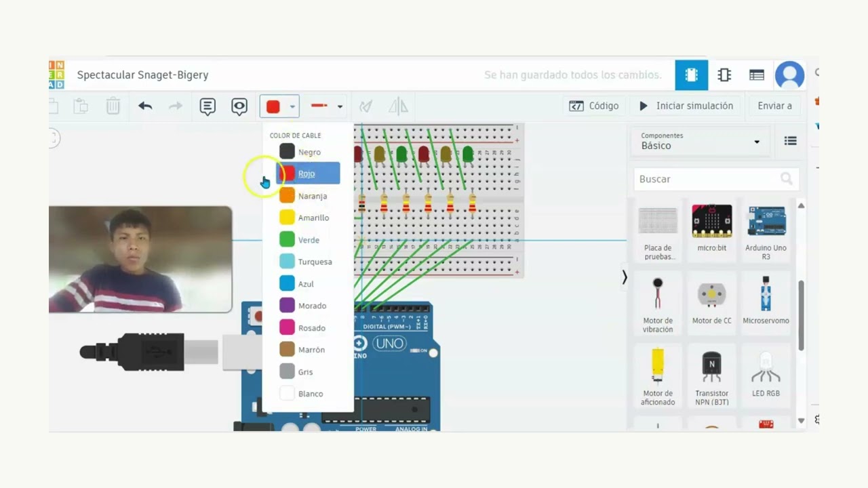Viewport: 868px width, 488px height.
Task: Pick Marrón cable color
Action: click(x=308, y=350)
